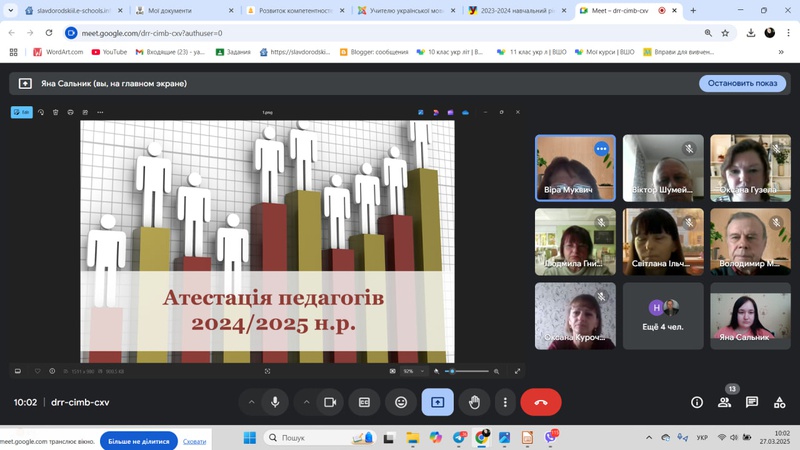Show the participants people panel
The height and width of the screenshot is (450, 800).
click(x=725, y=402)
